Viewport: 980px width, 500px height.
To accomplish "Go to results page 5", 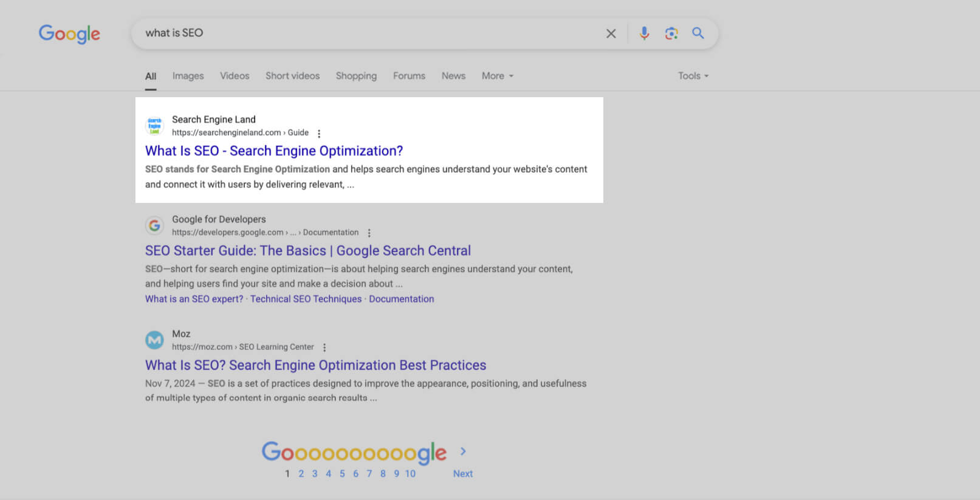I will (342, 474).
